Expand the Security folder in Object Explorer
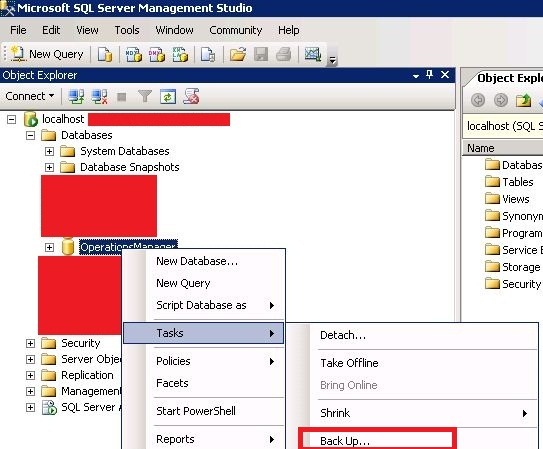The image size is (543, 449). (x=30, y=343)
